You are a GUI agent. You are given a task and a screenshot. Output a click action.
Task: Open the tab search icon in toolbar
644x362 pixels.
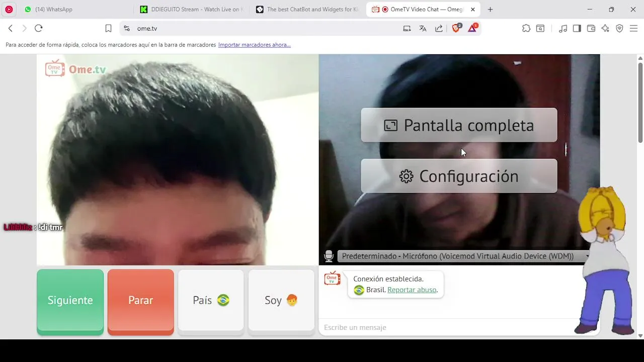tap(540, 29)
